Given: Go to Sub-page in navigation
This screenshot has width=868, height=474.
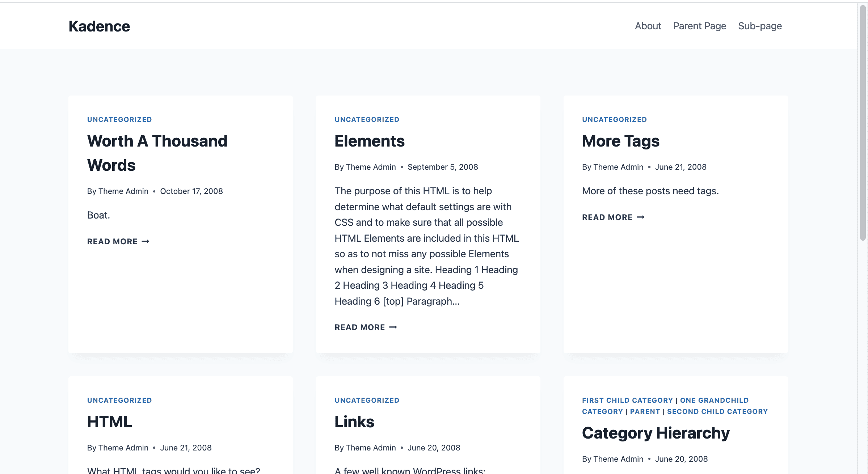Looking at the screenshot, I should [x=760, y=26].
